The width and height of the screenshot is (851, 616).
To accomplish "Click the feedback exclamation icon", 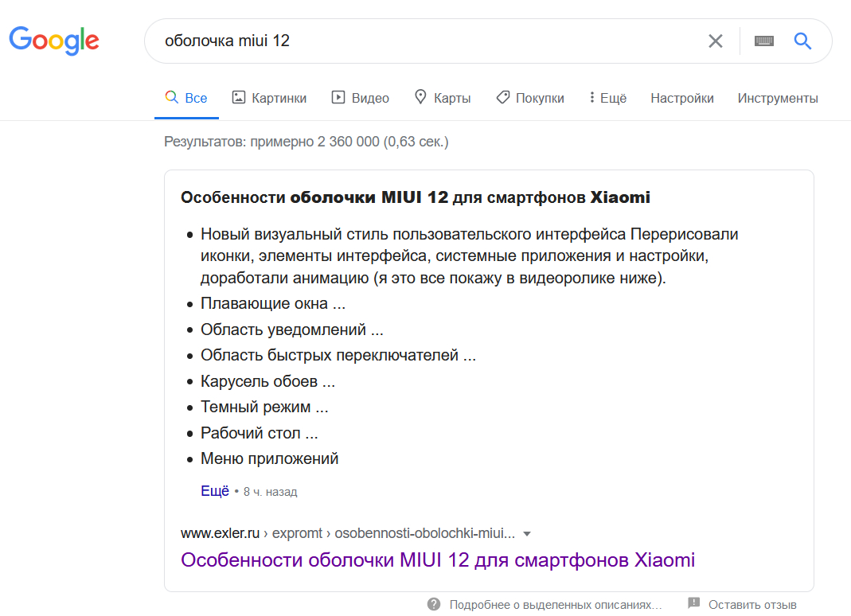I will [693, 604].
